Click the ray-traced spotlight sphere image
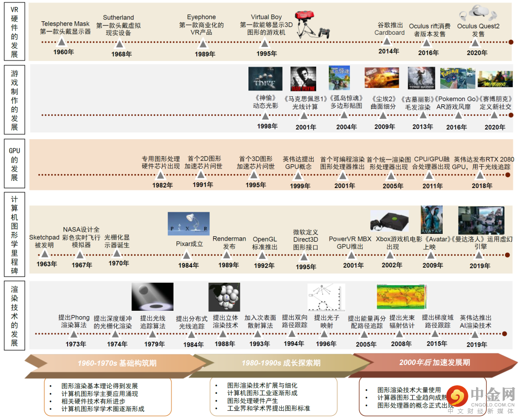Viewport: 522px width, 420px height. point(152,297)
